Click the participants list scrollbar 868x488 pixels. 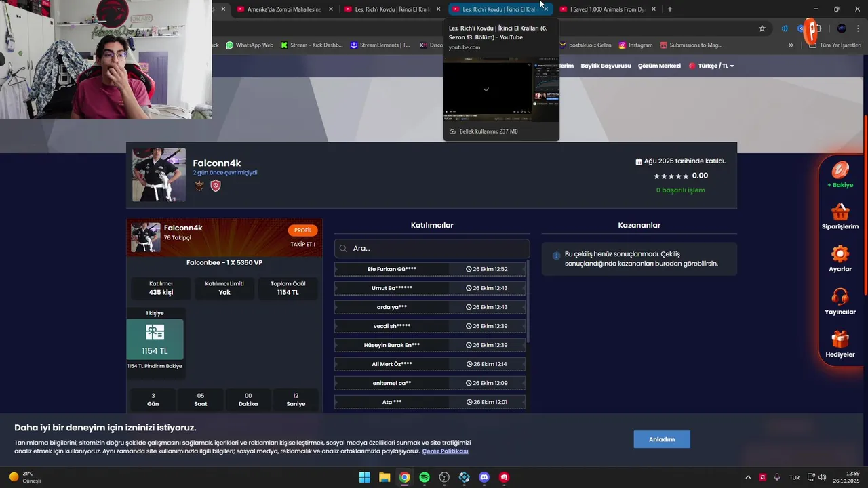click(527, 301)
